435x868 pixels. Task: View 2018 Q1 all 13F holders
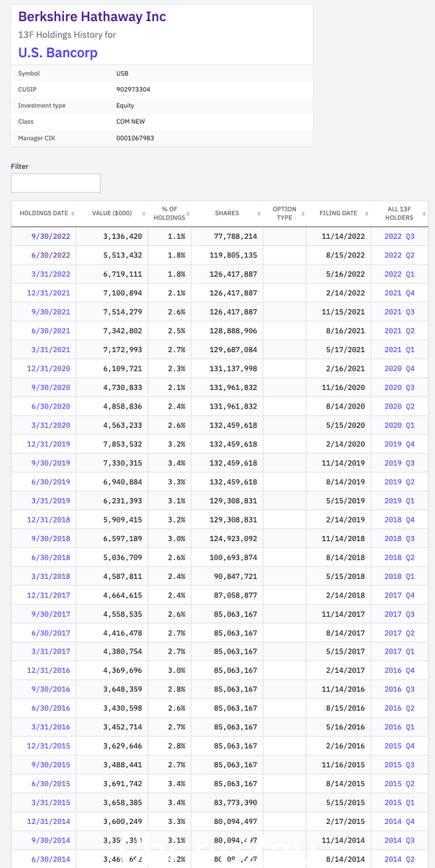click(x=399, y=576)
